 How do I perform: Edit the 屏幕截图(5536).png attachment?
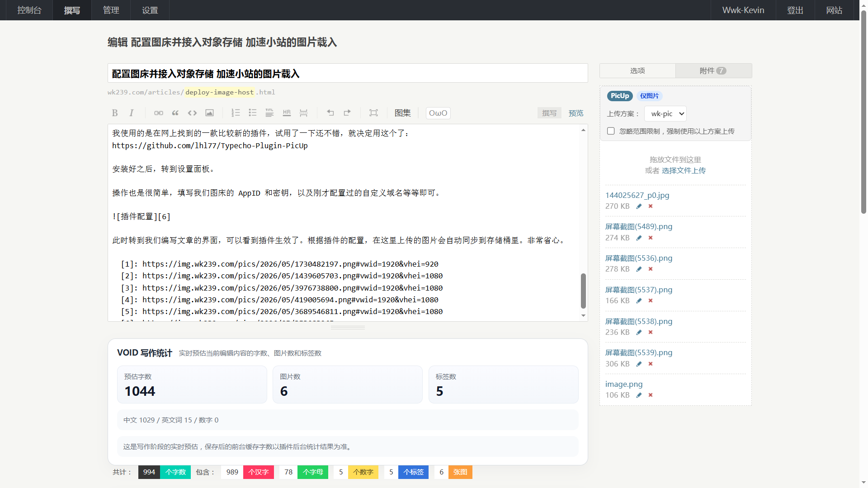pos(639,269)
